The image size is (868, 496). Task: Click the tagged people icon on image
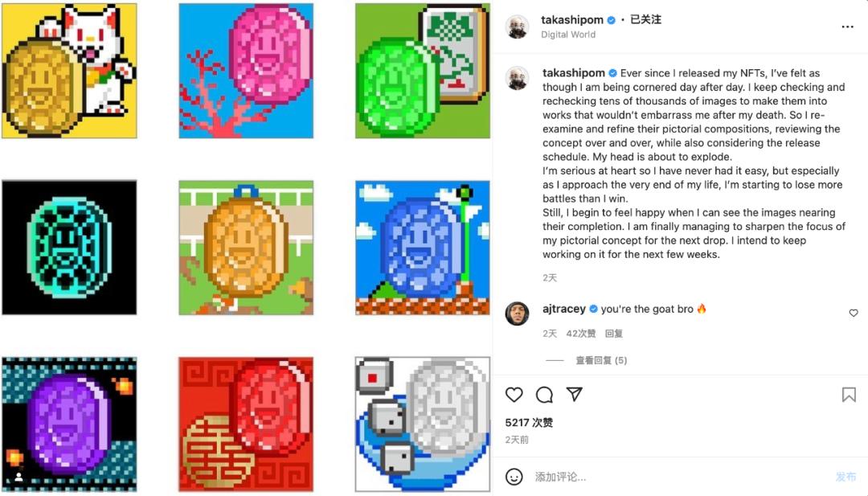[18, 476]
